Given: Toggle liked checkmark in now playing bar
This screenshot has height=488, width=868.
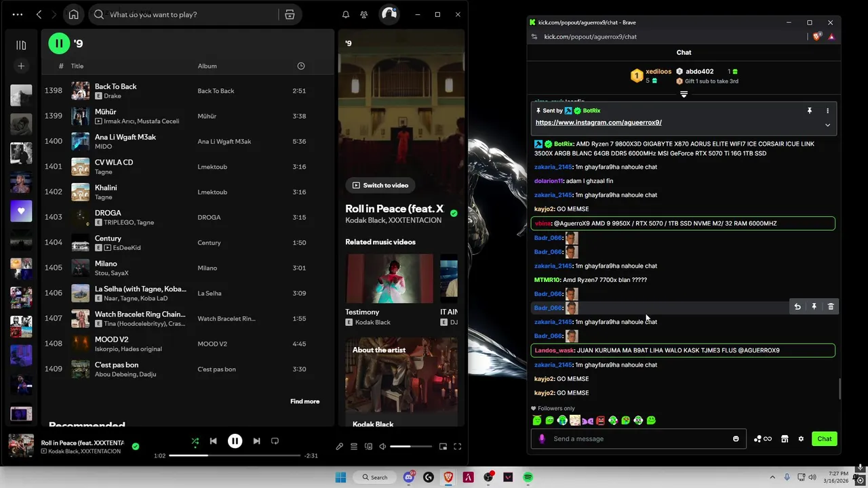Looking at the screenshot, I should click(x=136, y=446).
